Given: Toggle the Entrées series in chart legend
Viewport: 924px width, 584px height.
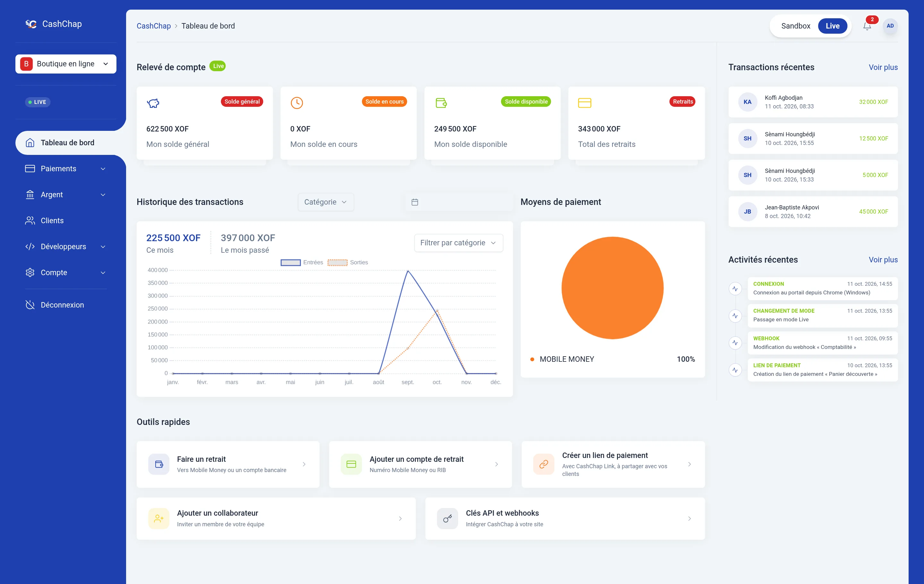Looking at the screenshot, I should click(x=302, y=262).
